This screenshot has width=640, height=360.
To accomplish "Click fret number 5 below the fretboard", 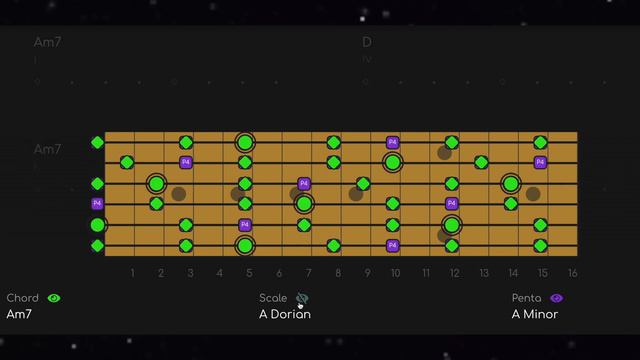I will tap(249, 273).
